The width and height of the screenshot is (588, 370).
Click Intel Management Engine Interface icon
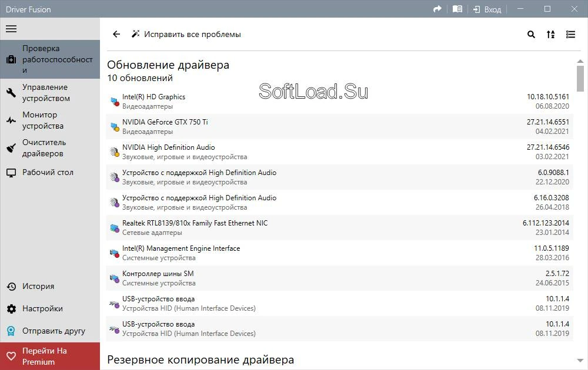tap(115, 253)
